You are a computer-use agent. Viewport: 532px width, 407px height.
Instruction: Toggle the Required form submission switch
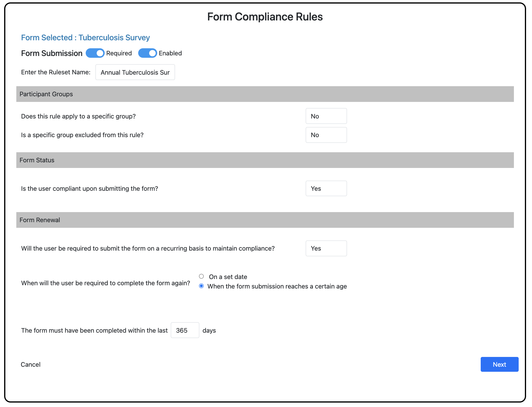(x=95, y=53)
